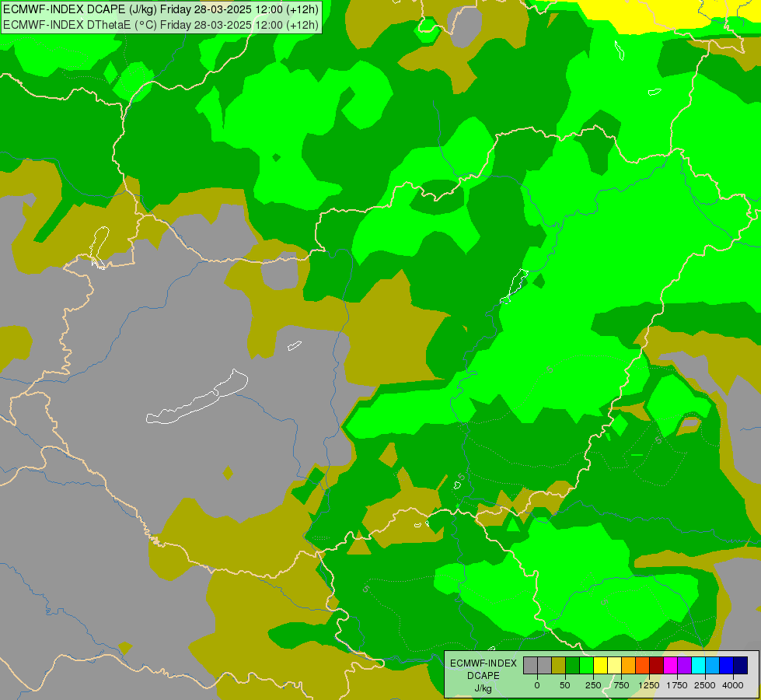Click the legend value 250
This screenshot has width=761, height=700.
pyautogui.click(x=593, y=685)
